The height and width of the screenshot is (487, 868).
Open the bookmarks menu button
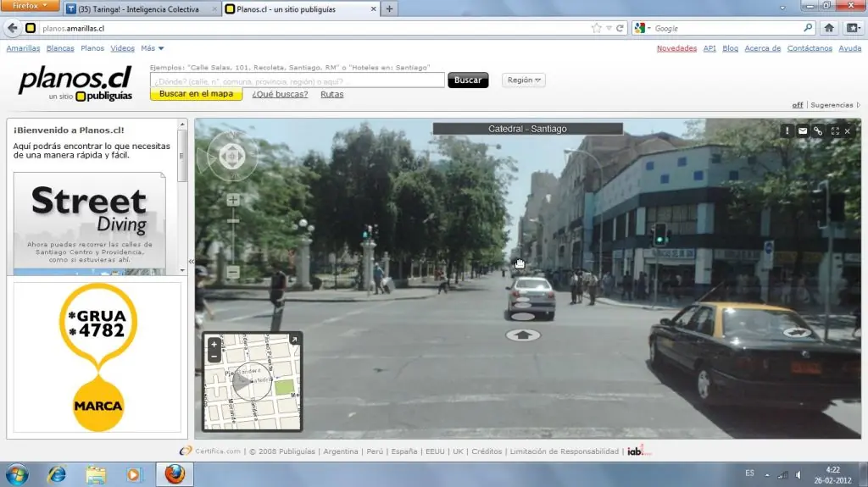point(853,28)
